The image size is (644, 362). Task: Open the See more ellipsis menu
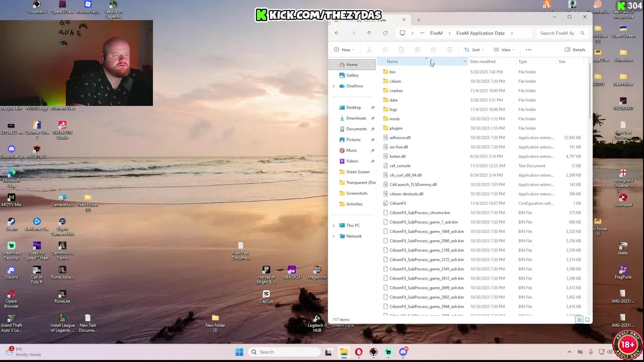click(x=528, y=50)
